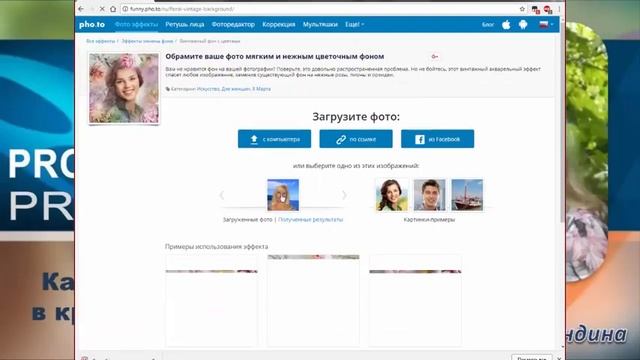Viewport: 640px width, 360px height.
Task: Open the Блог link
Action: coord(488,24)
